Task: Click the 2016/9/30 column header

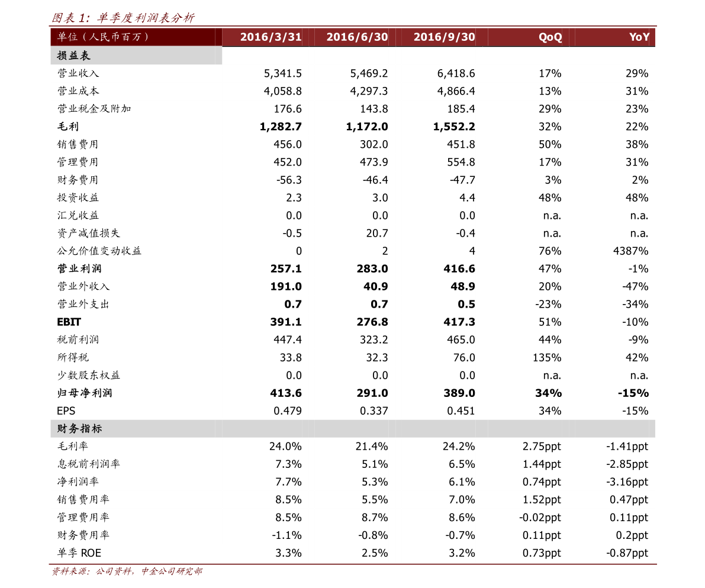Action: [x=444, y=37]
